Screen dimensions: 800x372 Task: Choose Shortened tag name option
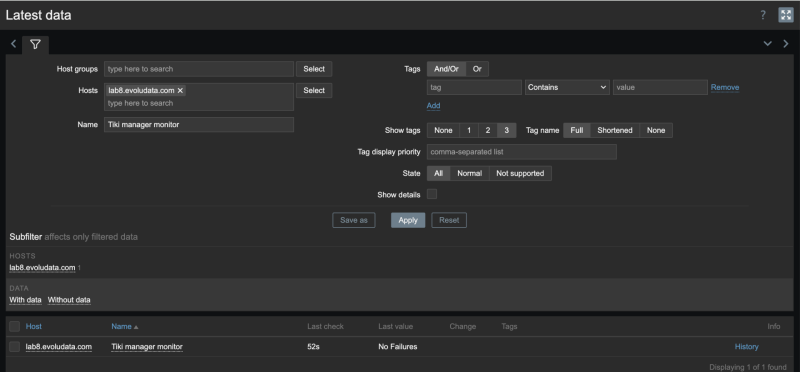[x=615, y=130]
